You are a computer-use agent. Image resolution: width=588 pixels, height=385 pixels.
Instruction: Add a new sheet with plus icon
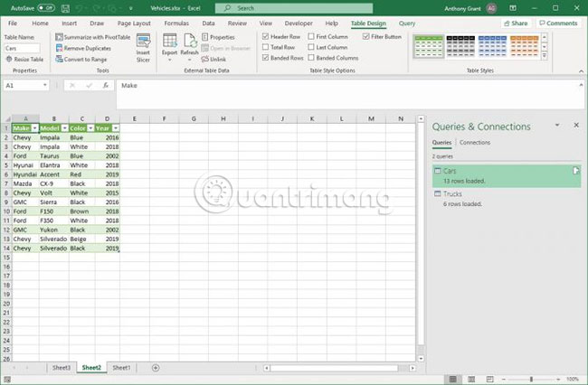(x=156, y=368)
